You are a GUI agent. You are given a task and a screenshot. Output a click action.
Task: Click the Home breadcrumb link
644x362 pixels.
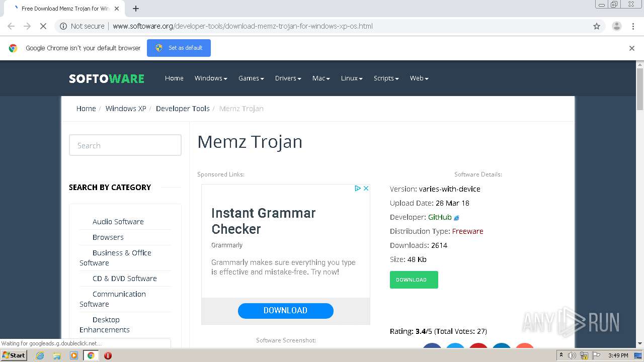[86, 109]
